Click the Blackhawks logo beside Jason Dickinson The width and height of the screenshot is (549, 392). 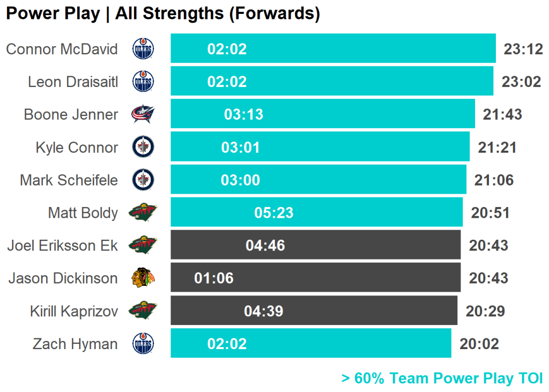[143, 278]
